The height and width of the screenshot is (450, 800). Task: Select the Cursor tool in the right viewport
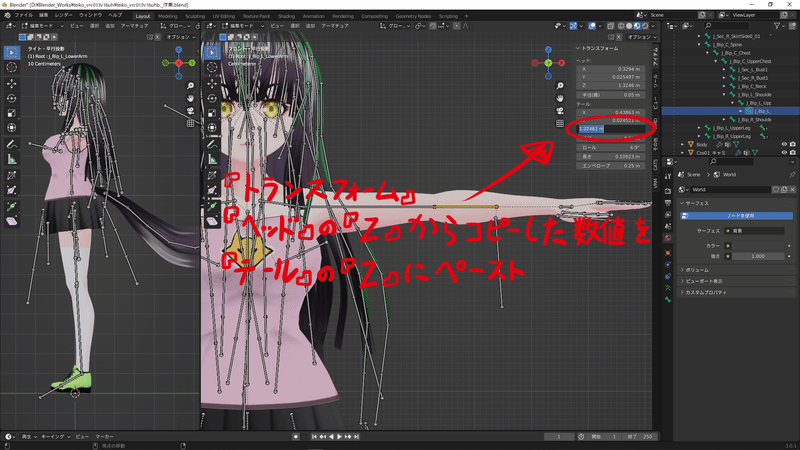tap(212, 67)
